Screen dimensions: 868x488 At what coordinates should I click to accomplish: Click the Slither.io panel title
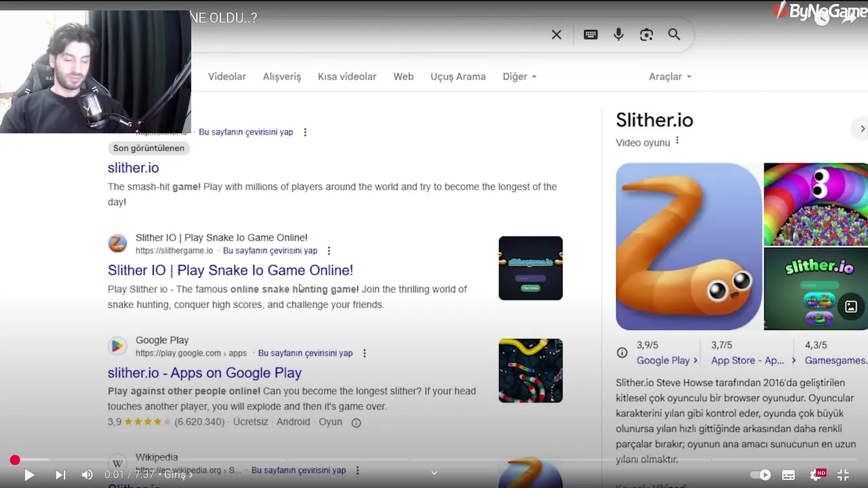(x=654, y=121)
